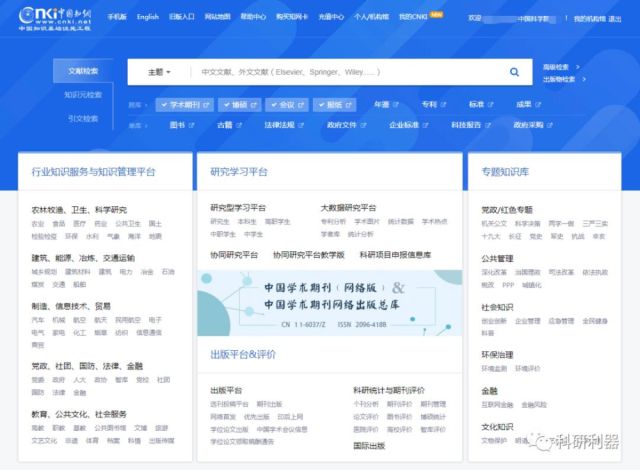Open the 公共管理 knowledge base

click(497, 258)
